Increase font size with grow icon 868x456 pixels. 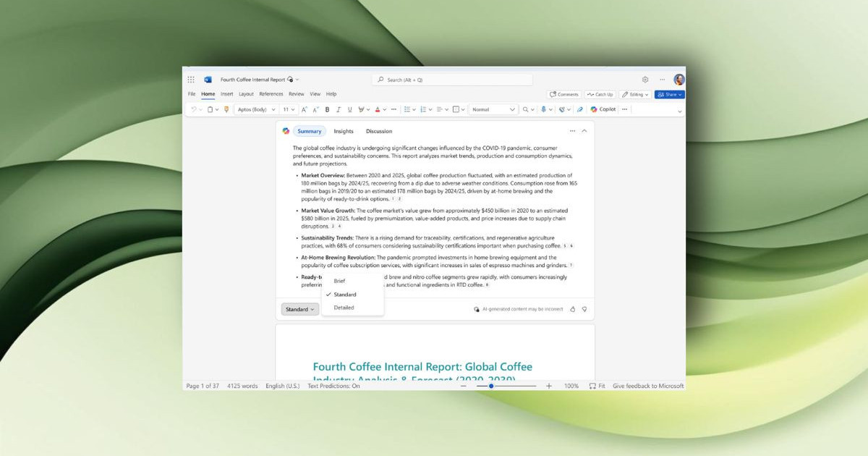(x=305, y=109)
